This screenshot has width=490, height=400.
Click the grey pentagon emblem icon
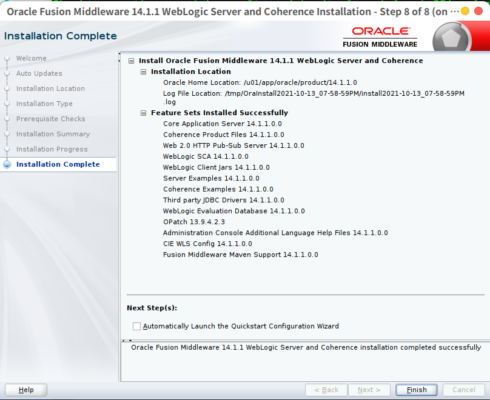coord(451,38)
